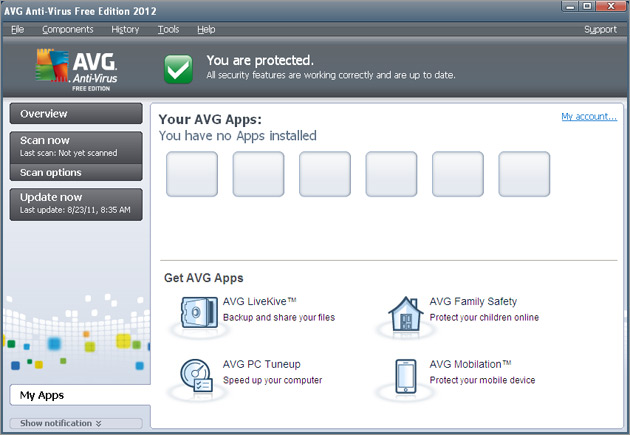
Task: Click the AVG LiveKive title link
Action: (260, 301)
